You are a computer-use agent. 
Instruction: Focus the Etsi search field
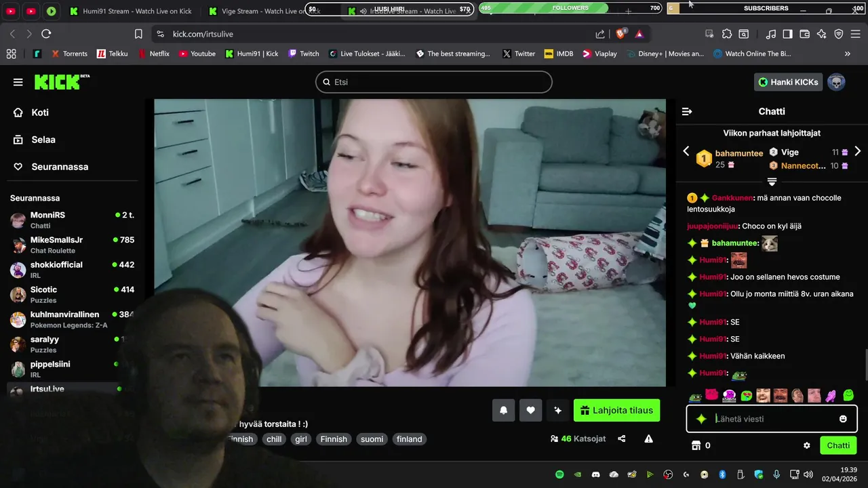tap(434, 82)
